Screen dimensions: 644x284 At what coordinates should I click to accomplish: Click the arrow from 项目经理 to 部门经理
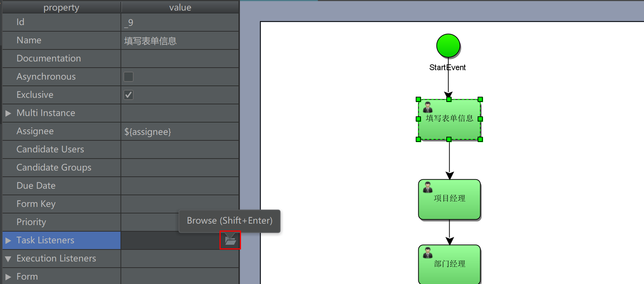tap(450, 232)
